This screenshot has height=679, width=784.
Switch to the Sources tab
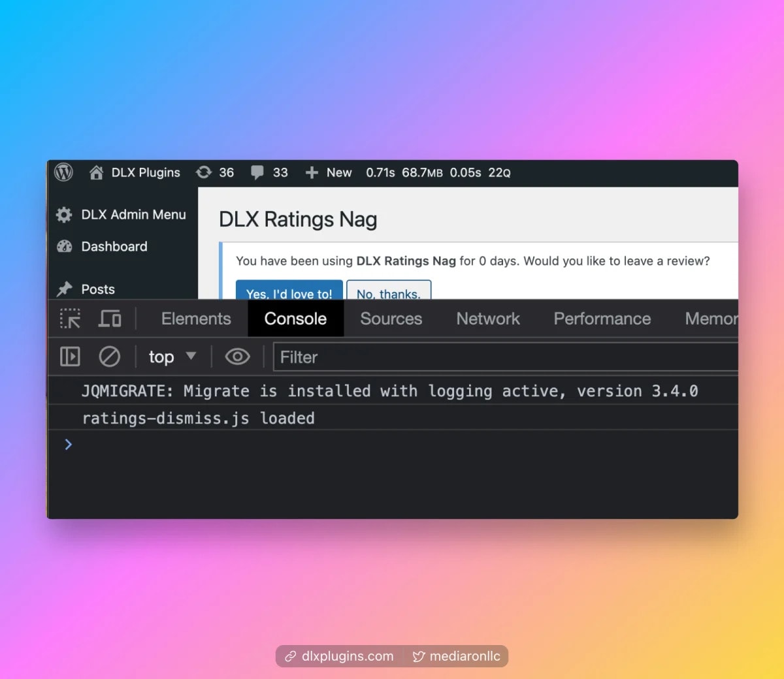391,319
